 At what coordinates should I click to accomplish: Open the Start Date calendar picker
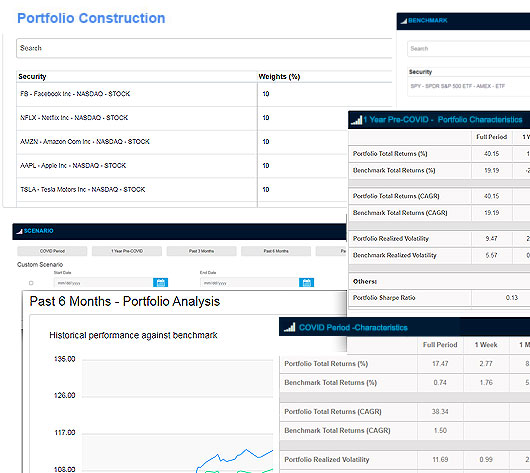tap(161, 282)
